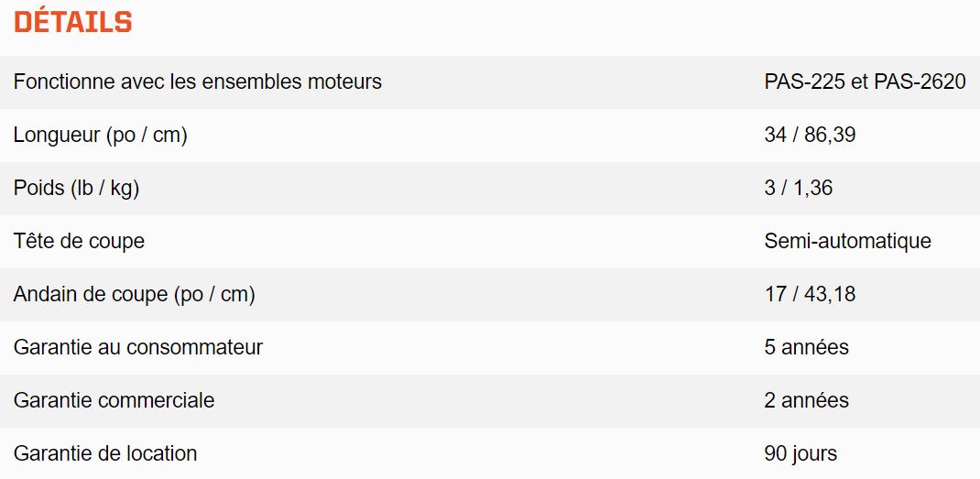The height and width of the screenshot is (479, 980).
Task: Click the '90 jours' rental warranty value
Action: coord(800,454)
